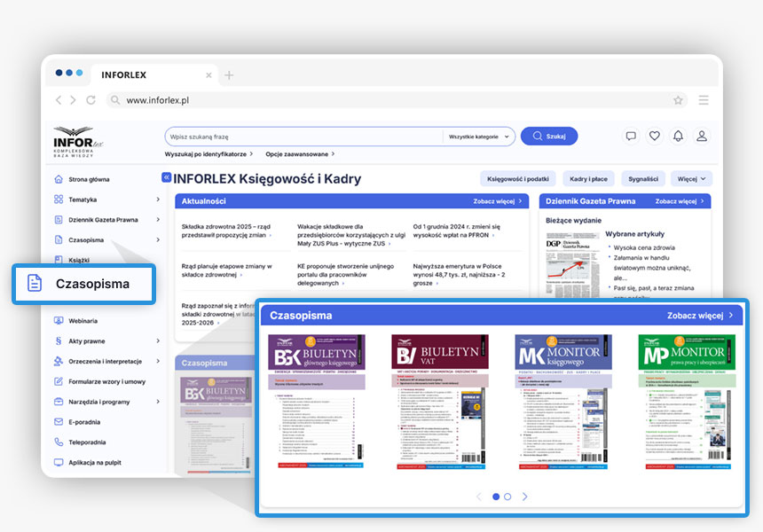
Task: Select first carousel page dot
Action: click(496, 497)
